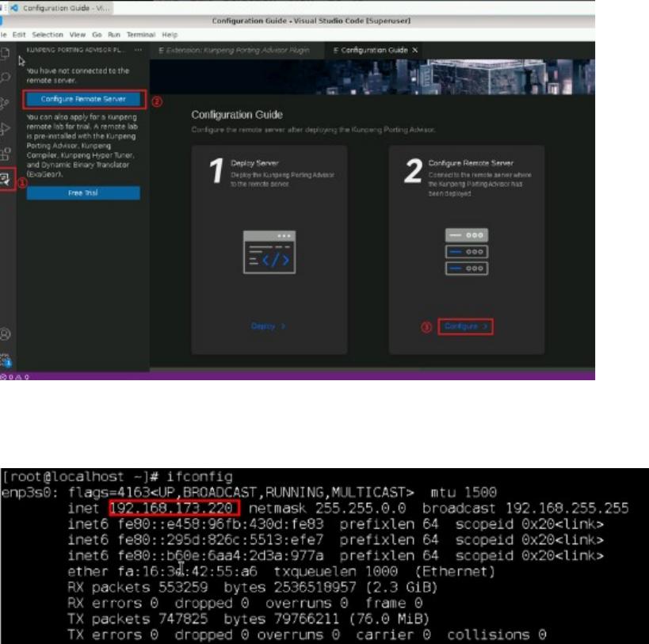This screenshot has height=644, width=649.
Task: Open the Help menu
Action: (170, 35)
